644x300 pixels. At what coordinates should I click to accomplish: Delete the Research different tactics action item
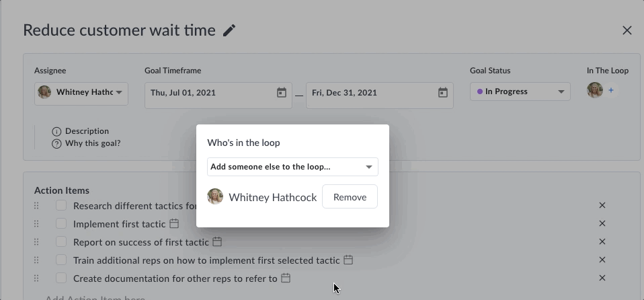point(602,205)
